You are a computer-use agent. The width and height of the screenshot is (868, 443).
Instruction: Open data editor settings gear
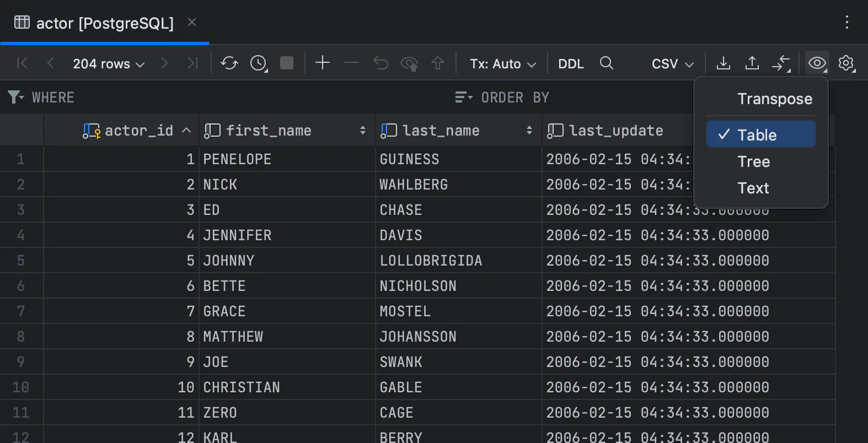pyautogui.click(x=846, y=64)
